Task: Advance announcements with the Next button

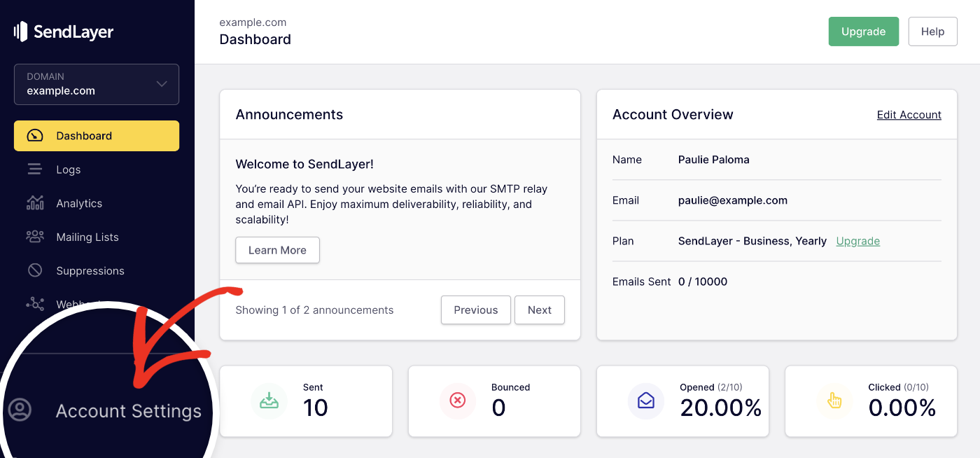Action: (x=539, y=310)
